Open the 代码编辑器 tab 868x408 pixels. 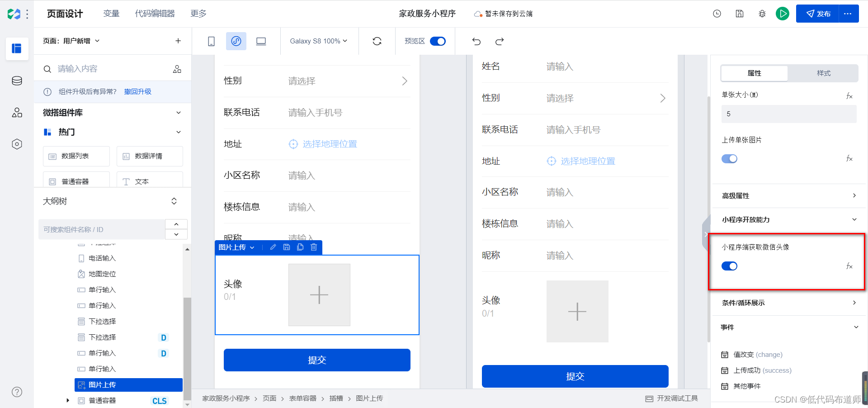click(155, 14)
